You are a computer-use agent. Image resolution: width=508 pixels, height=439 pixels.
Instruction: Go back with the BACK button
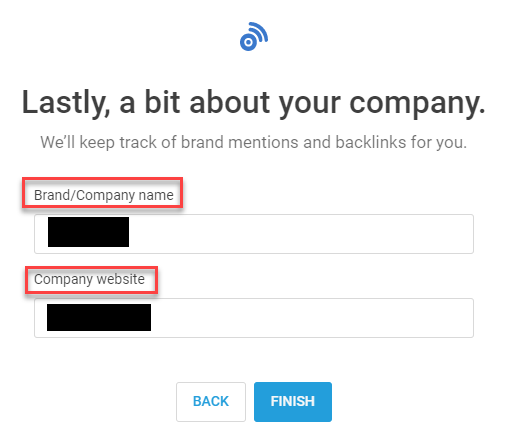[211, 402]
